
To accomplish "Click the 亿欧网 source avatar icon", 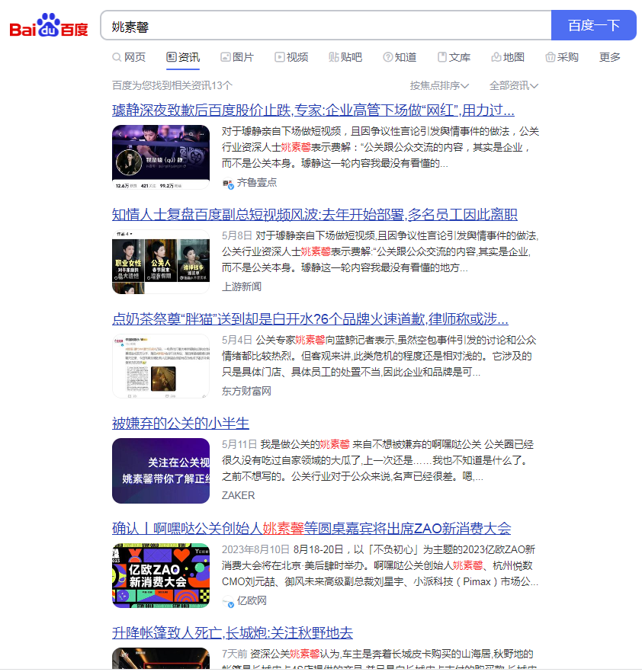I will pyautogui.click(x=228, y=602).
